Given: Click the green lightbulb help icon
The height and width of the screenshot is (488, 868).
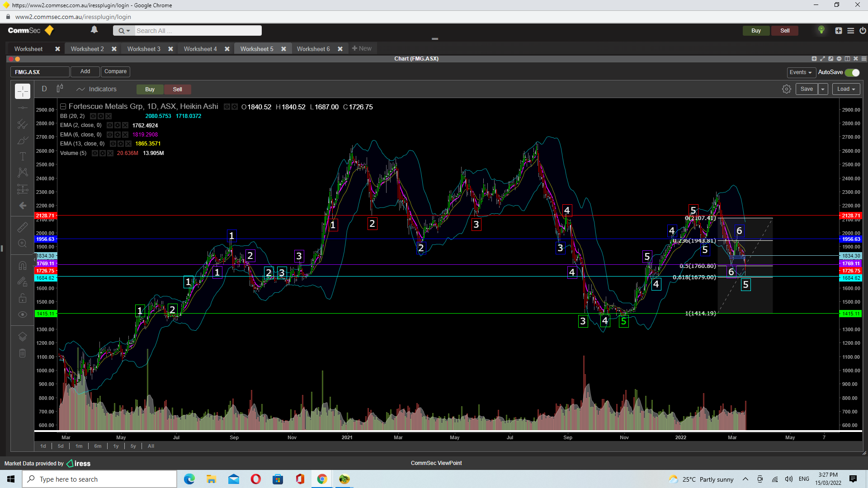Looking at the screenshot, I should click(x=821, y=30).
